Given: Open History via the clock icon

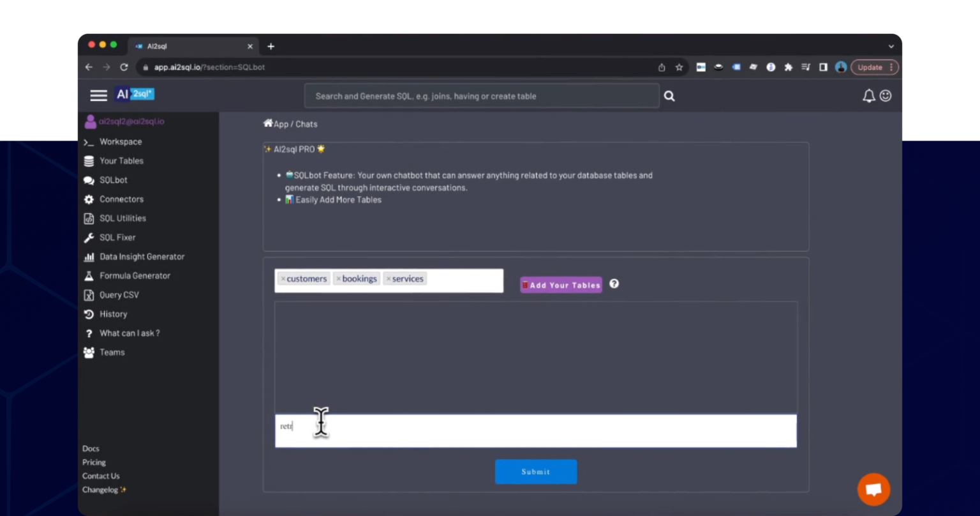Looking at the screenshot, I should [x=89, y=314].
